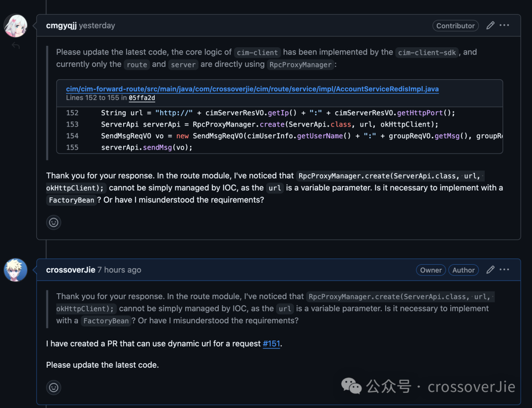532x408 pixels.
Task: Click the '7 hours ago' comment timestamp
Action: [119, 270]
